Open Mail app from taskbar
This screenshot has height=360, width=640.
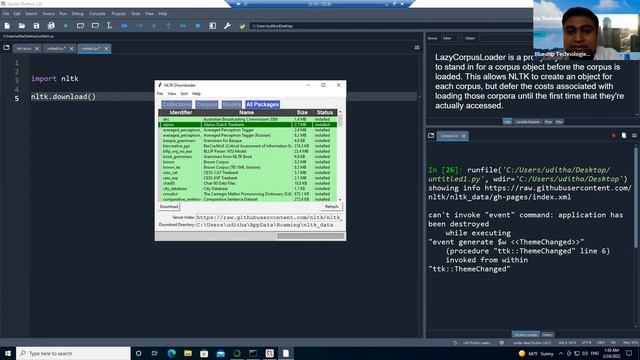click(220, 353)
